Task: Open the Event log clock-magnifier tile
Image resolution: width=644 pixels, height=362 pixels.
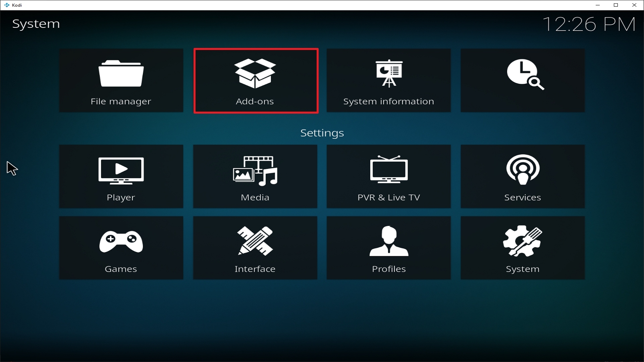Action: (523, 80)
